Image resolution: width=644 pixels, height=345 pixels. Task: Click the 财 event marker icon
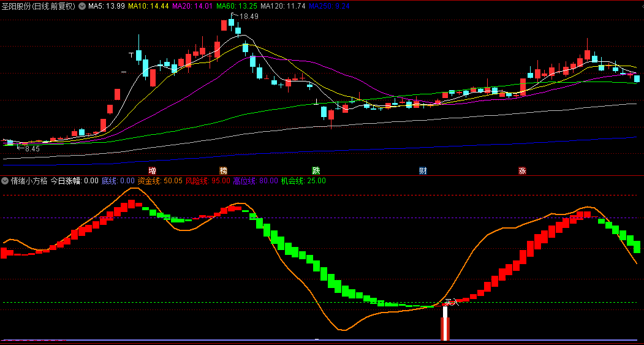(x=423, y=171)
